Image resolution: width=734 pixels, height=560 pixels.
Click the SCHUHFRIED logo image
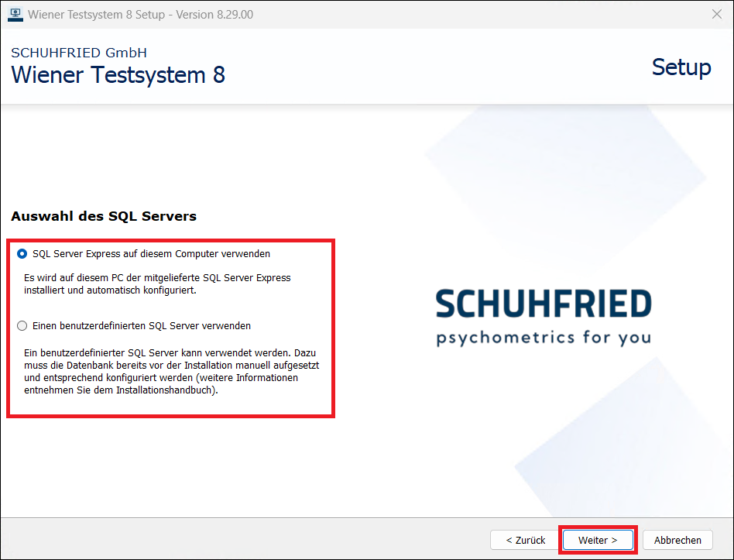click(x=544, y=301)
